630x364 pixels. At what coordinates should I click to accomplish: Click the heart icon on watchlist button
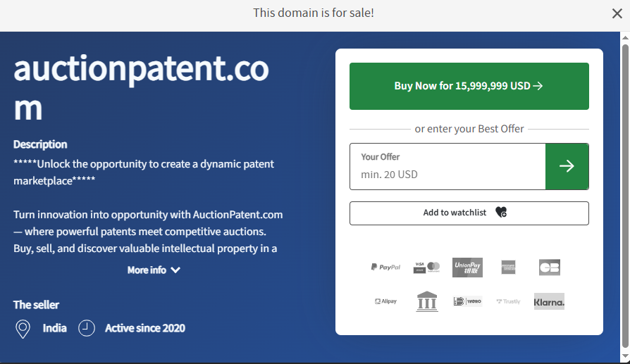tap(501, 212)
